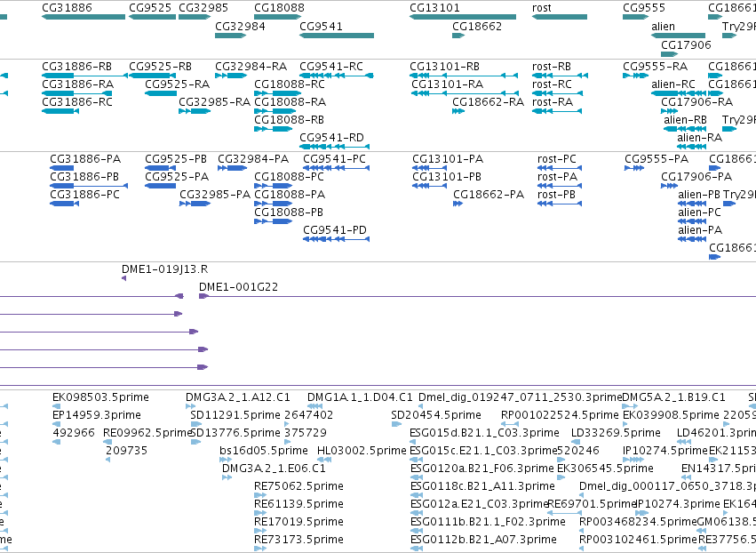The width and height of the screenshot is (756, 553).
Task: Select protein CG31886-PC
Action: click(x=64, y=204)
